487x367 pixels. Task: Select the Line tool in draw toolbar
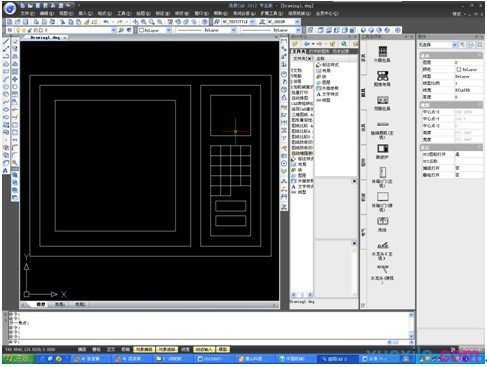coord(6,42)
